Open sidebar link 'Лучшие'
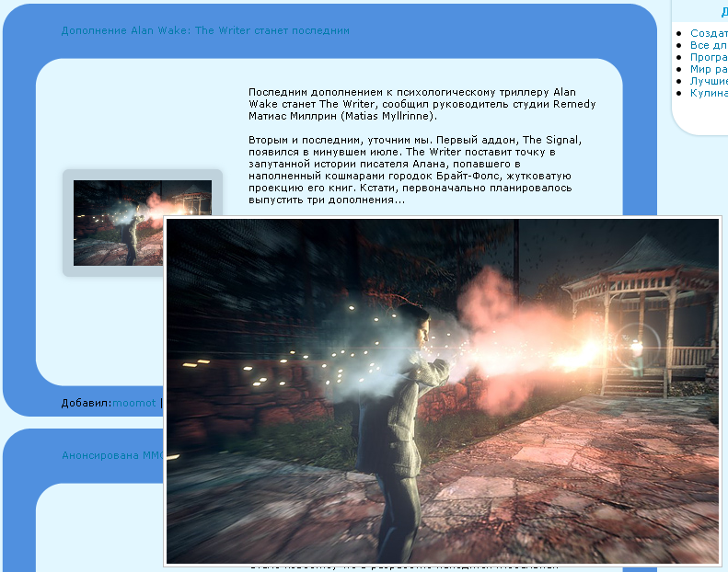 [x=709, y=81]
